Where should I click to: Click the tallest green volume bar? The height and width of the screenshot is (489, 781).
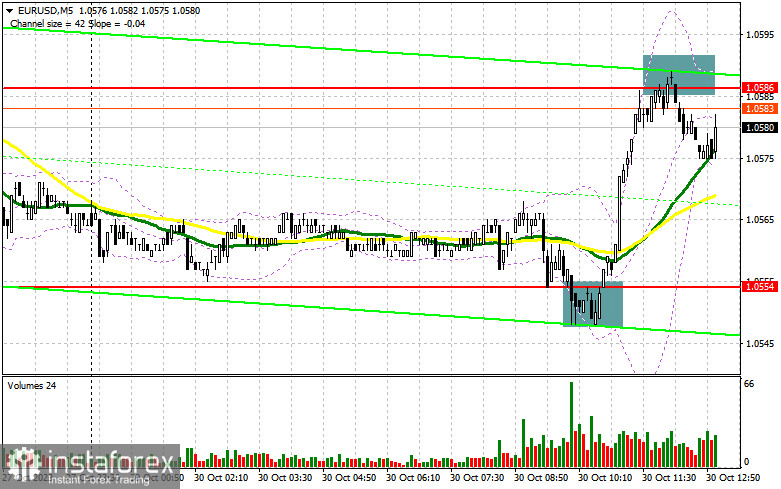(x=571, y=424)
